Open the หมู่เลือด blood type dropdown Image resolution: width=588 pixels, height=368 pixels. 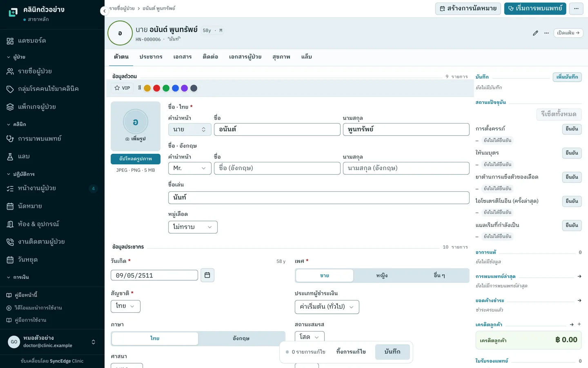point(193,227)
